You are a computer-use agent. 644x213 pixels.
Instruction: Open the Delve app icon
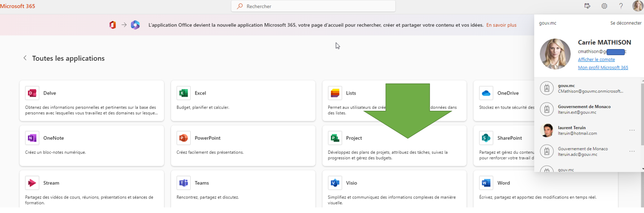coord(32,93)
